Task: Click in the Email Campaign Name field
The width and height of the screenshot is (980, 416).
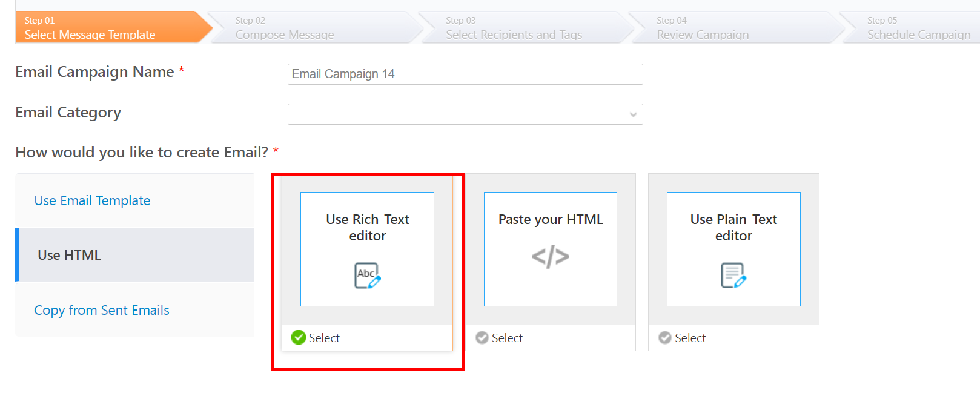Action: (465, 74)
